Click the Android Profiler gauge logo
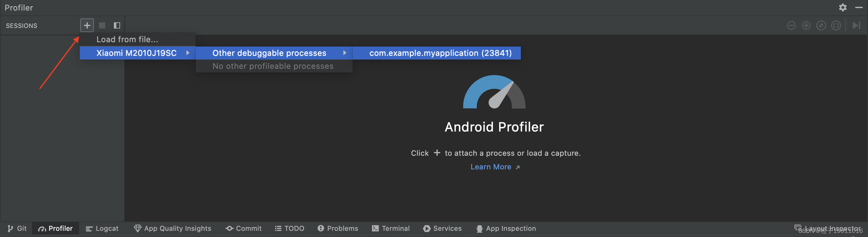868x237 pixels. 494,92
